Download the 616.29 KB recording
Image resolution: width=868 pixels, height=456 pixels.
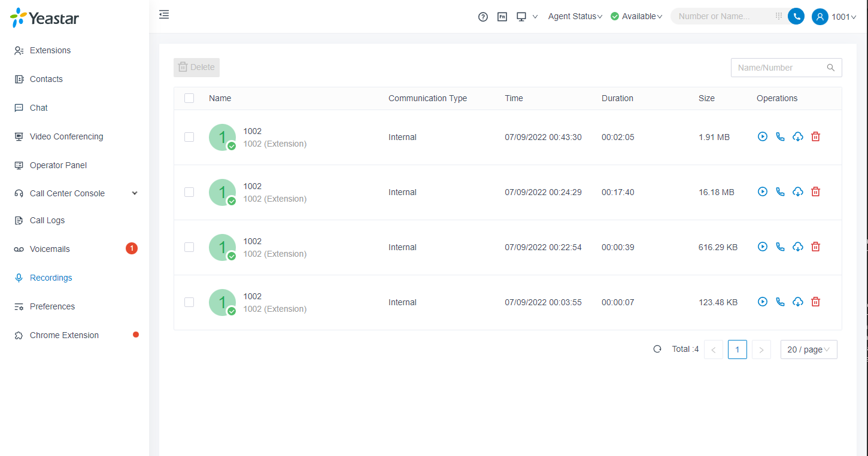797,247
